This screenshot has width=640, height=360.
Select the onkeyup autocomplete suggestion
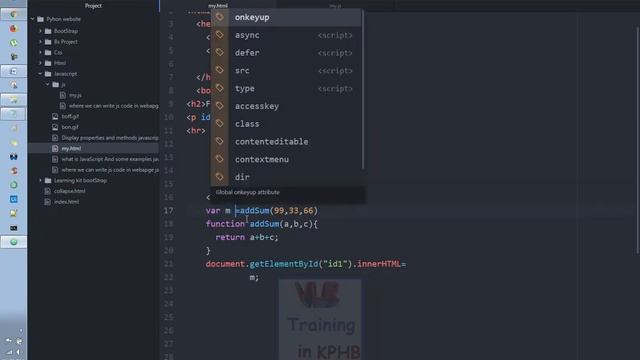[286, 18]
